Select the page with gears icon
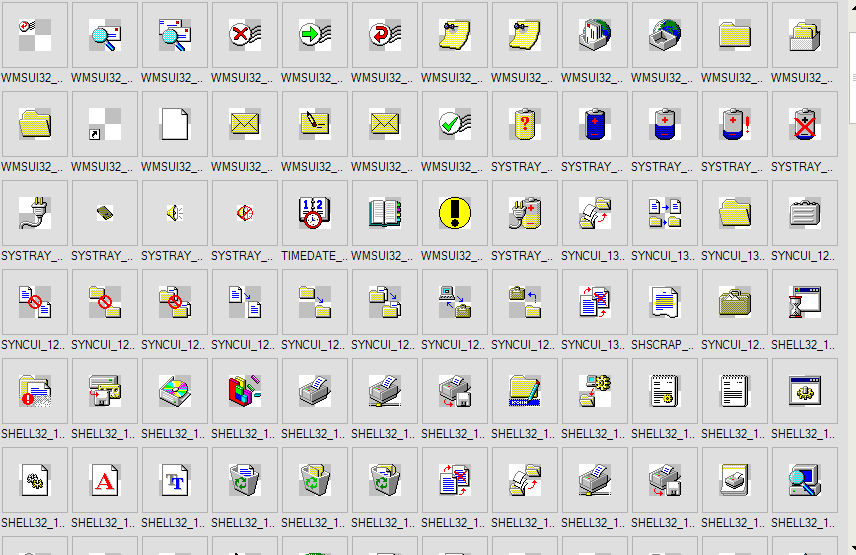Screen dimensions: 856x555 pyautogui.click(x=35, y=480)
